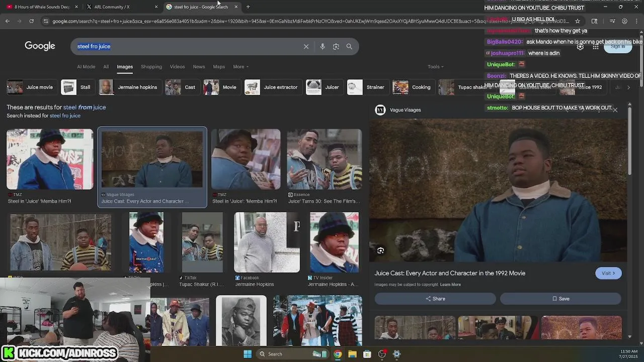Open the Windows Start menu

[248, 354]
